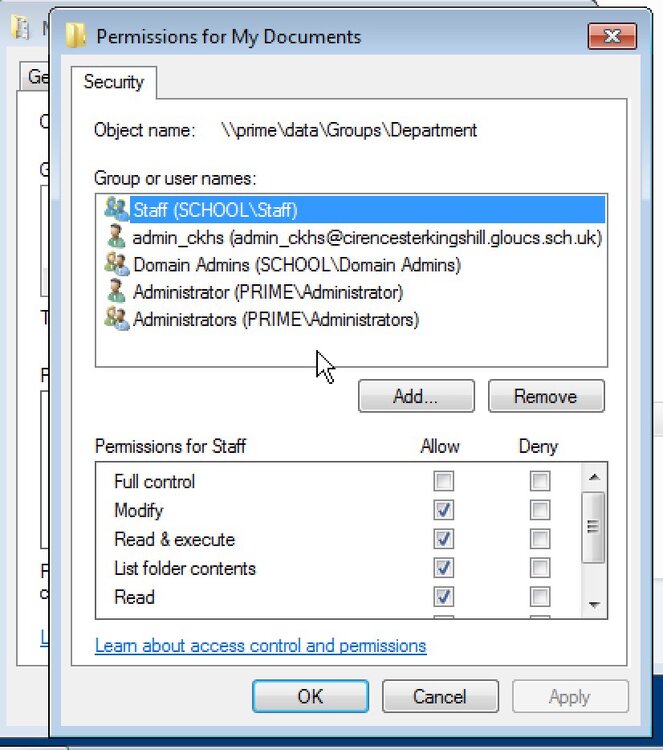Open Learn about access control and permissions
This screenshot has width=663, height=750.
260,645
